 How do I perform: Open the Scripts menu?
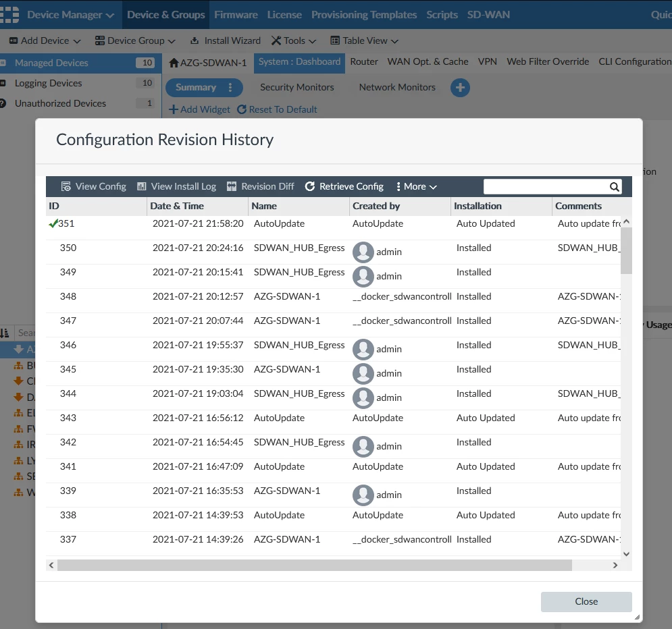(x=442, y=15)
